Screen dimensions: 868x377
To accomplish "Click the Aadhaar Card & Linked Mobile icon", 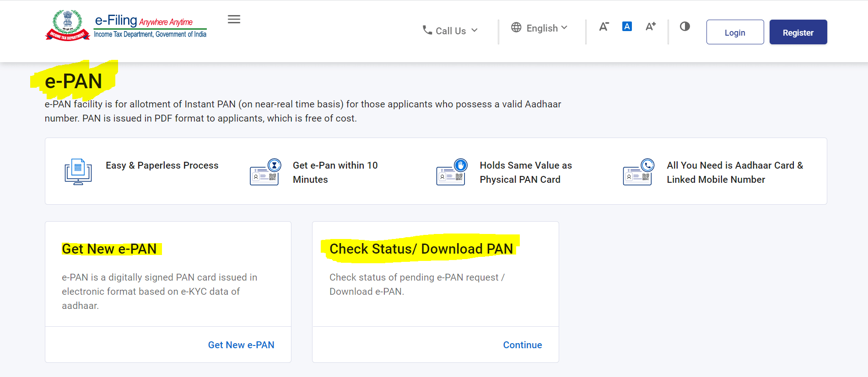I will [639, 171].
